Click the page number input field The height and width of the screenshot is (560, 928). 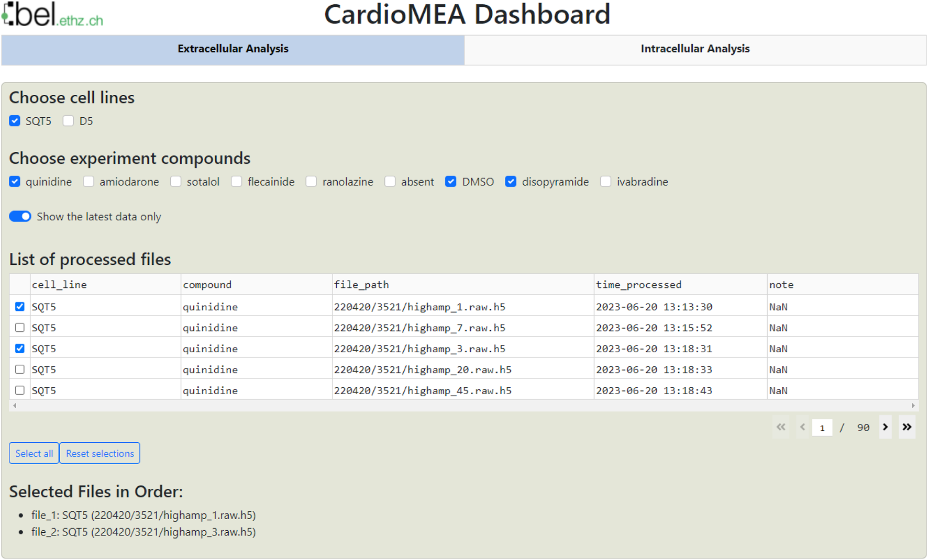822,428
